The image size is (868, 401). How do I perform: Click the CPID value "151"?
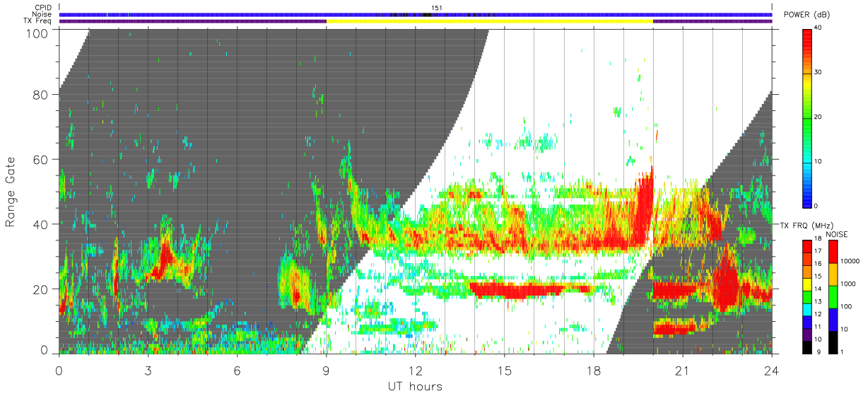click(x=436, y=8)
